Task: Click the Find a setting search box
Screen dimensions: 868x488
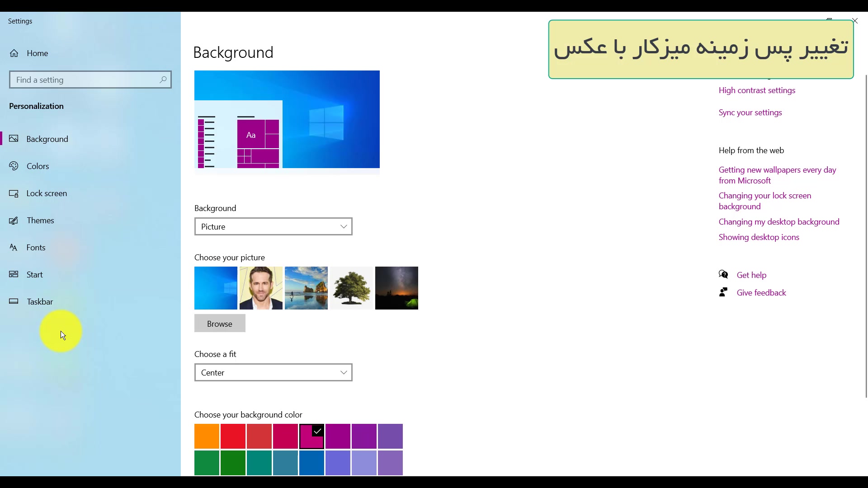Action: [86, 80]
